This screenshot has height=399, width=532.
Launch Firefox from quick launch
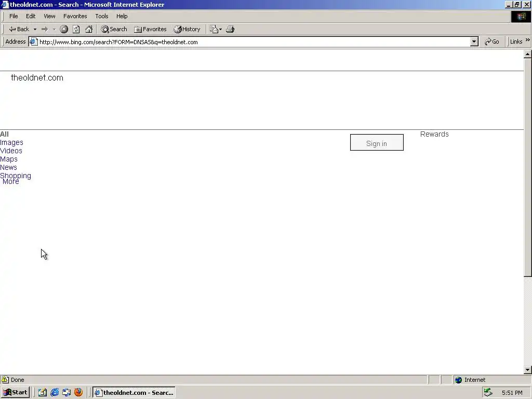click(78, 392)
